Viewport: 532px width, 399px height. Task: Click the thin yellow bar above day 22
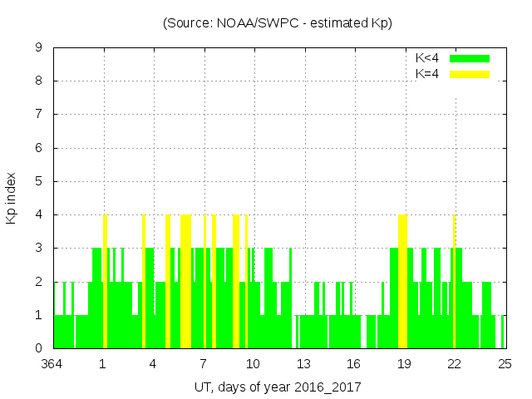coord(454,281)
